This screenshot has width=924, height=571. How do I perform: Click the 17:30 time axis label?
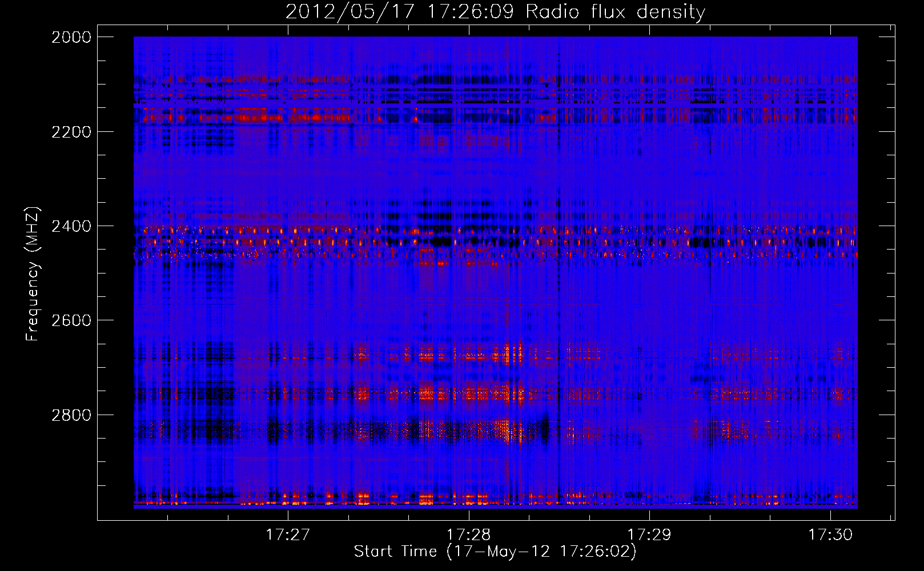click(x=830, y=535)
